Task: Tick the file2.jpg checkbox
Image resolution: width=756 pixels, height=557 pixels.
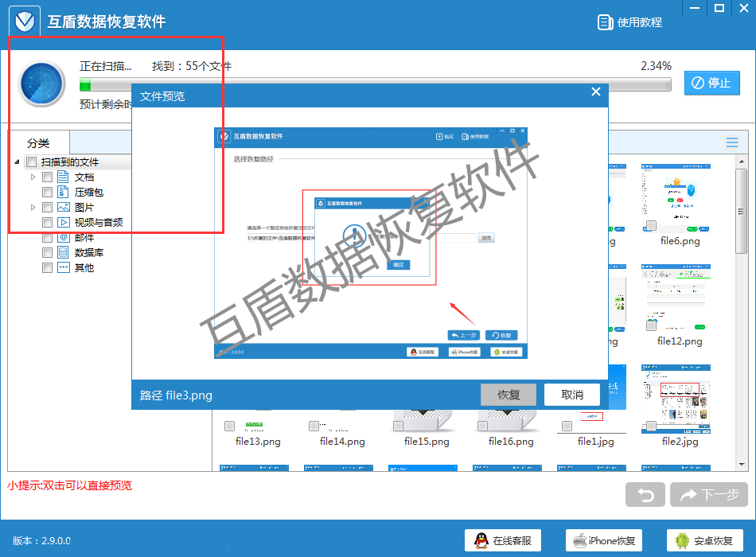Action: click(x=652, y=426)
